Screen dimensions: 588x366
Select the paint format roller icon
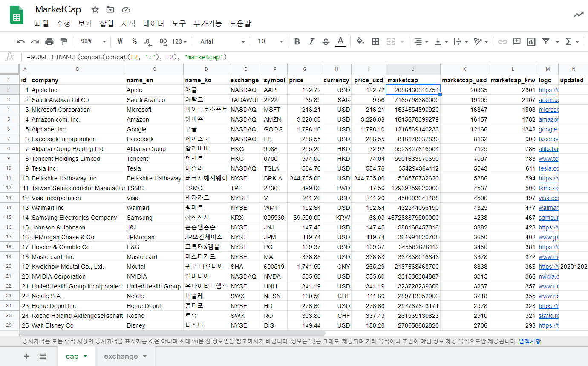coord(63,41)
